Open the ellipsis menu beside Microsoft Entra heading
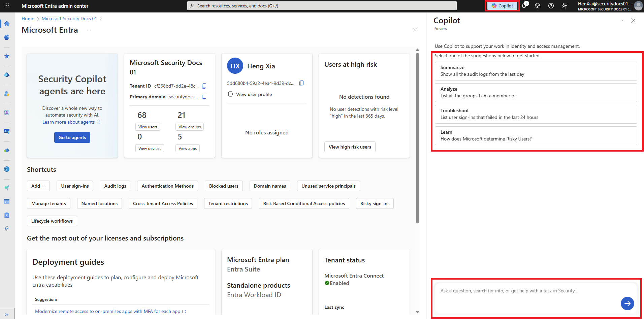 [x=89, y=30]
